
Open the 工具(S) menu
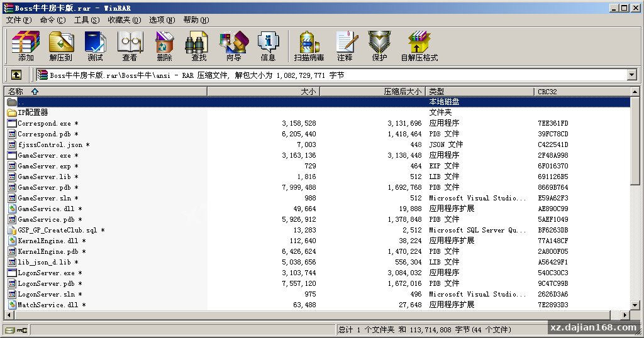tap(87, 20)
